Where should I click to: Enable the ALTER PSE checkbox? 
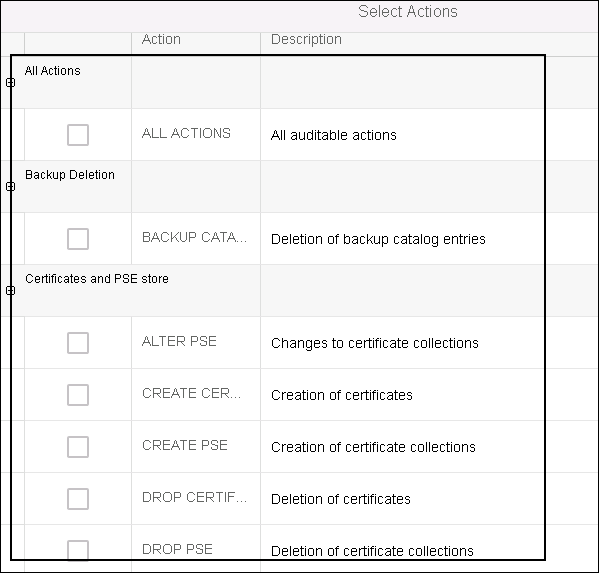pos(78,343)
